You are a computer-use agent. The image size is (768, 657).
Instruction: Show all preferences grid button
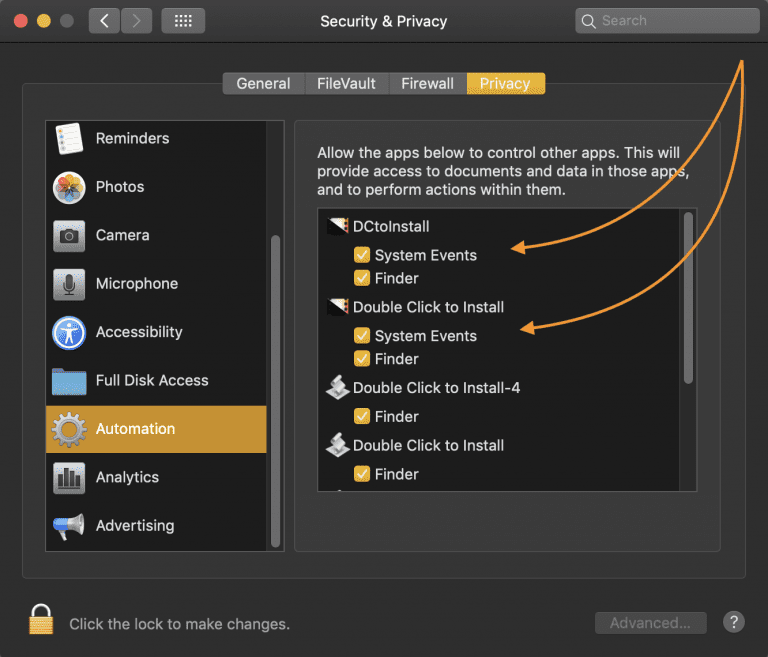(183, 21)
